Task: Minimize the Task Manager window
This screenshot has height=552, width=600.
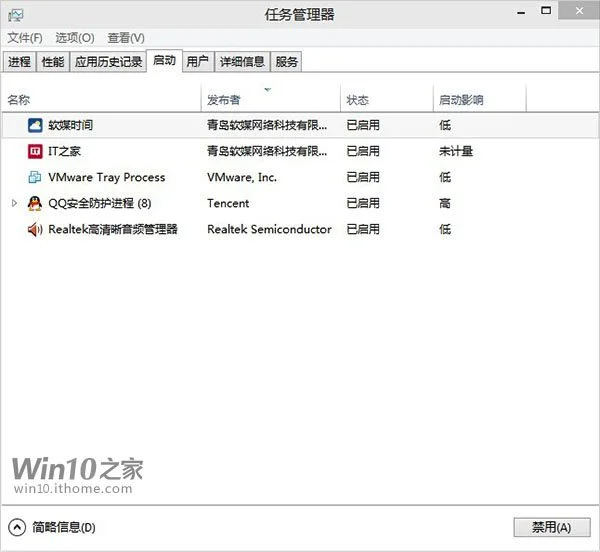Action: [x=521, y=13]
